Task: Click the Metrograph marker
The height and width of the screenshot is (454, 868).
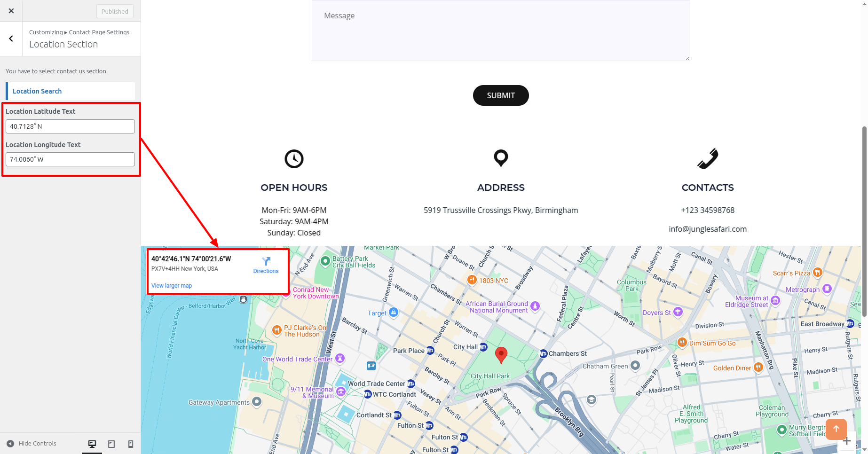Action: click(827, 289)
